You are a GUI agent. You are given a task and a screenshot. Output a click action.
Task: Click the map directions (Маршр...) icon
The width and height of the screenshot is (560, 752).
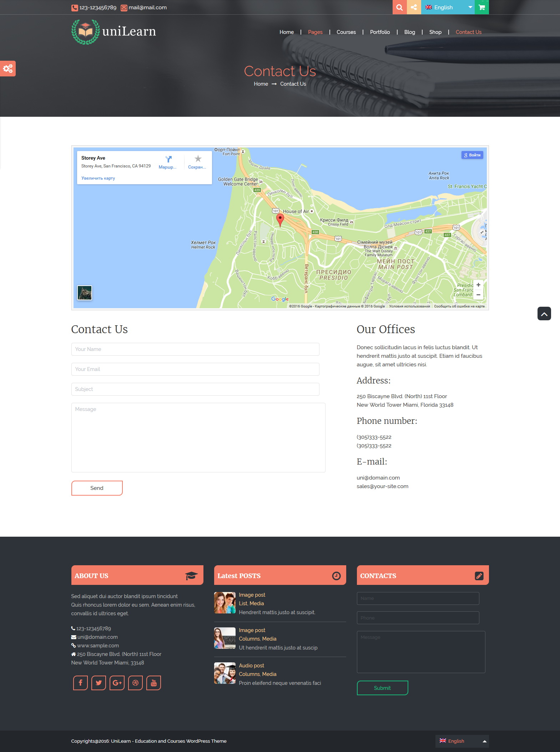pos(168,159)
